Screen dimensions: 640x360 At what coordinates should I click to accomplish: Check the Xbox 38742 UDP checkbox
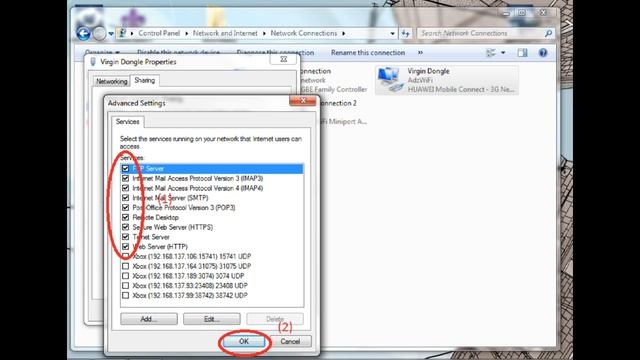tap(125, 296)
